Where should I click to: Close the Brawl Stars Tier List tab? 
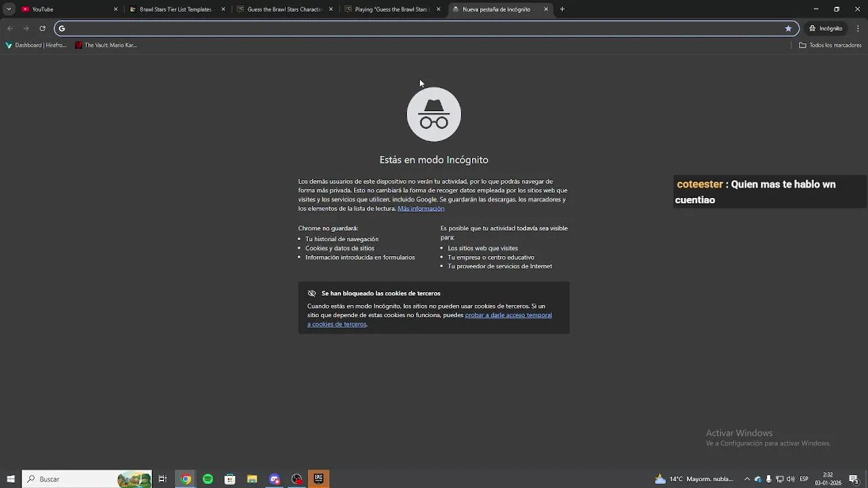pyautogui.click(x=223, y=9)
